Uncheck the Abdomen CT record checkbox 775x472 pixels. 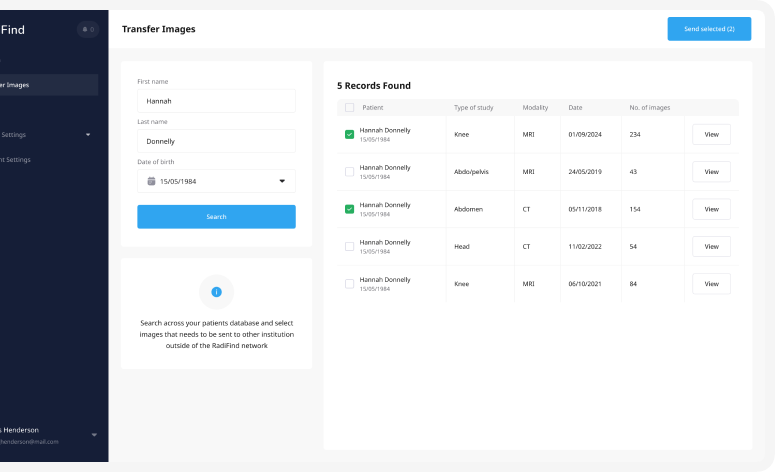pos(349,209)
